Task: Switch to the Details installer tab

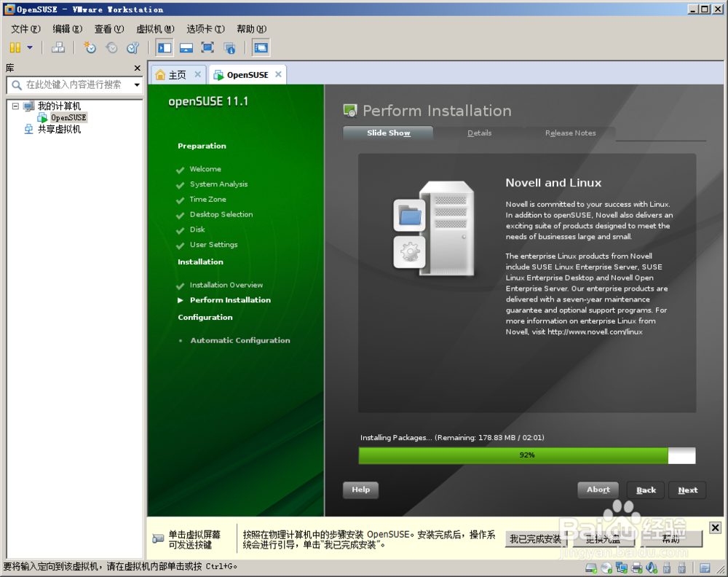Action: 479,133
